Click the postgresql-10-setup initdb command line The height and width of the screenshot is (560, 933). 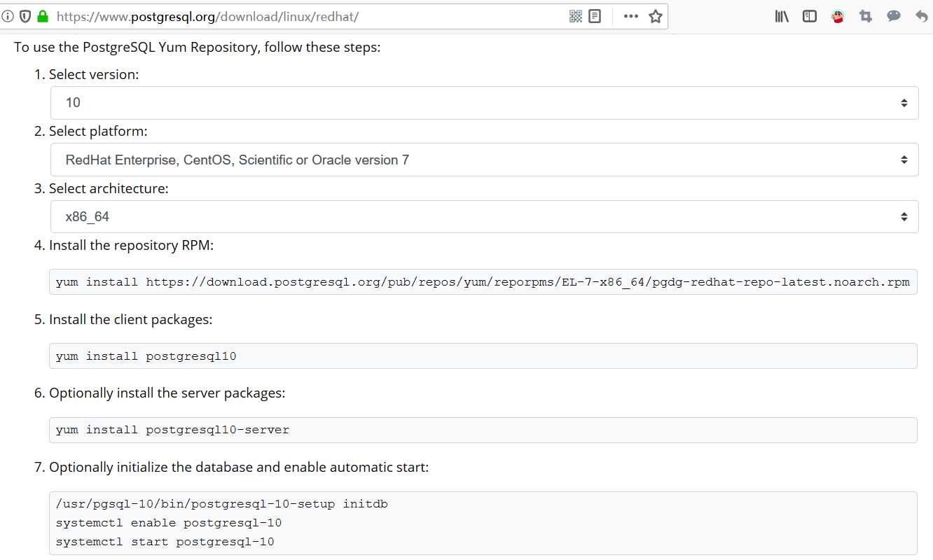coord(222,504)
